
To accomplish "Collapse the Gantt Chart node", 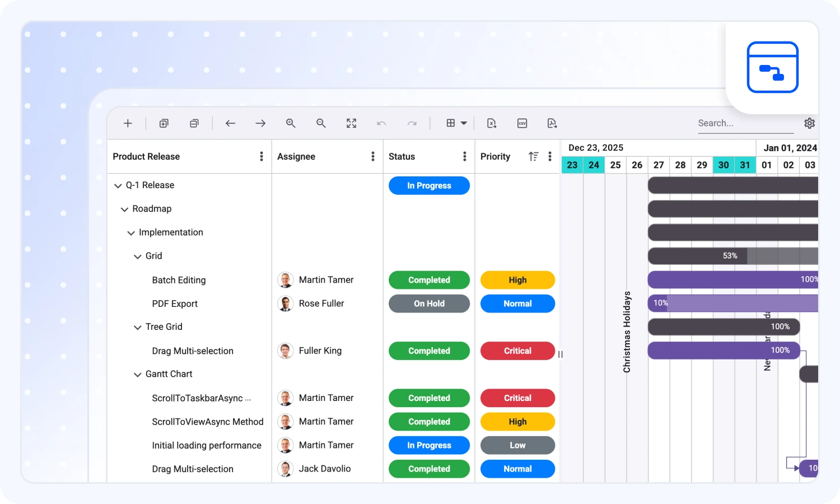I will click(138, 374).
